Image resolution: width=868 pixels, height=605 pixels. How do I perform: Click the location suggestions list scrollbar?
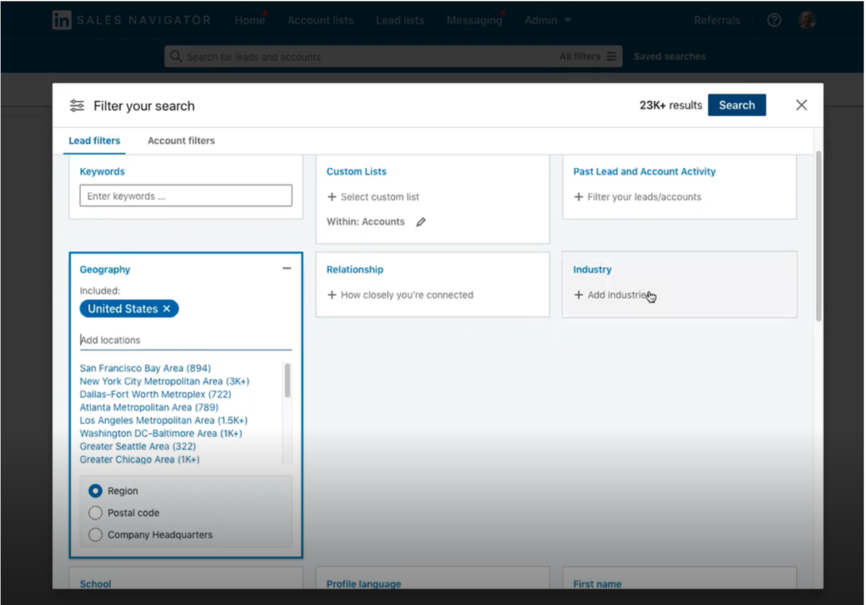click(x=287, y=380)
